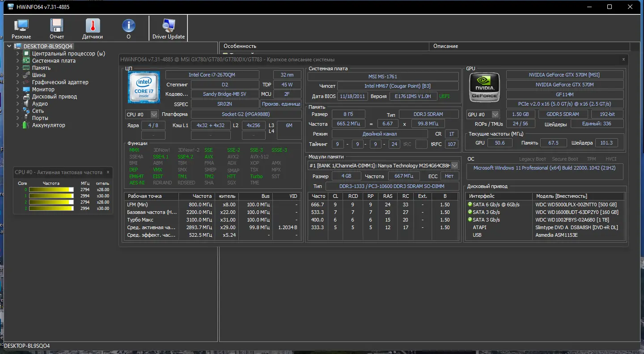Click the SR02N SSPEC value
This screenshot has width=644, height=354.
pos(225,104)
